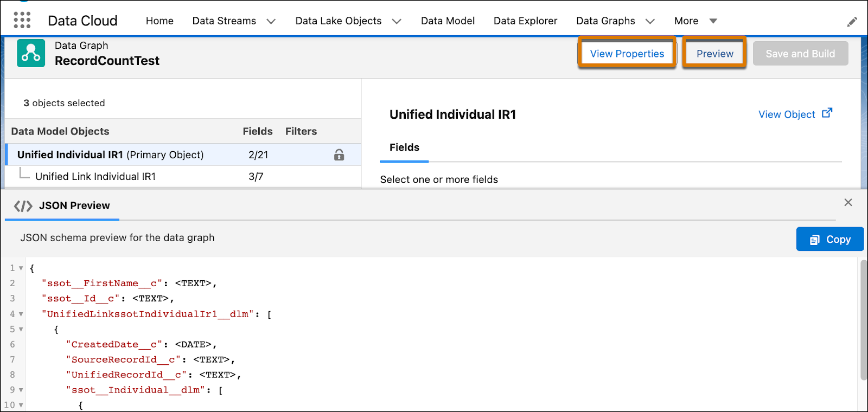Click the 2/21 fields count
868x412 pixels.
click(x=258, y=155)
